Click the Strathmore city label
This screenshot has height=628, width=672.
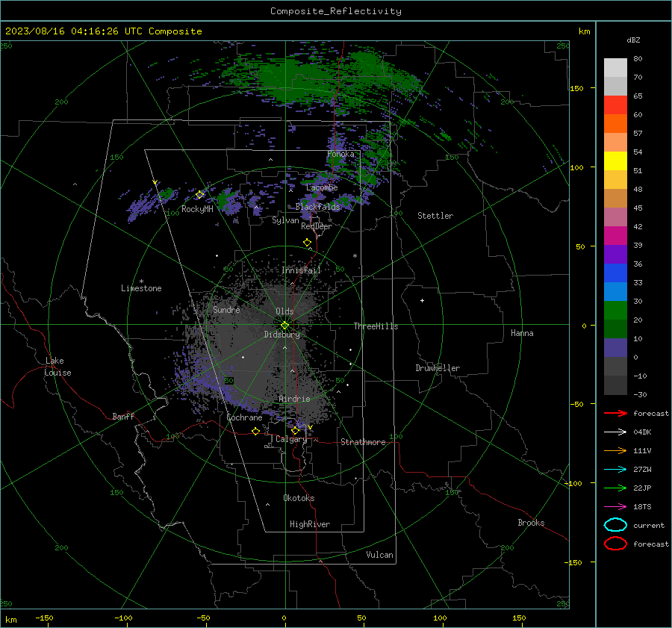pos(363,442)
